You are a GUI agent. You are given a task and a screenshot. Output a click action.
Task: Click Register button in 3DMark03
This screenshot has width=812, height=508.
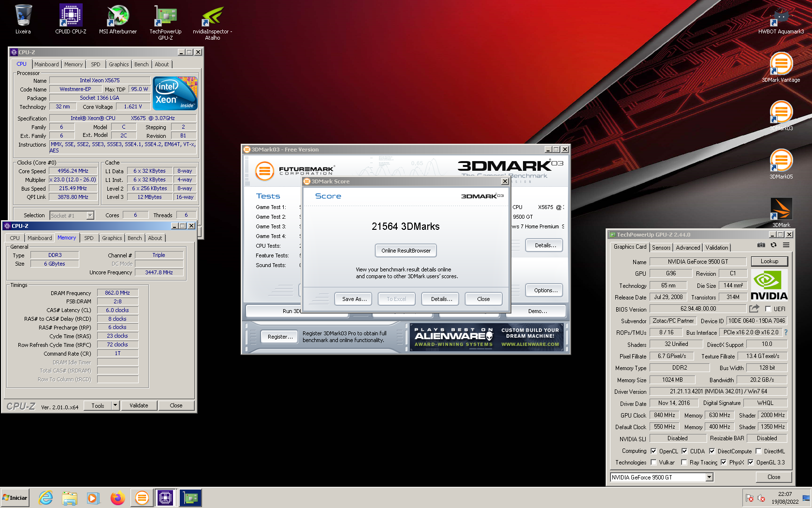point(280,337)
